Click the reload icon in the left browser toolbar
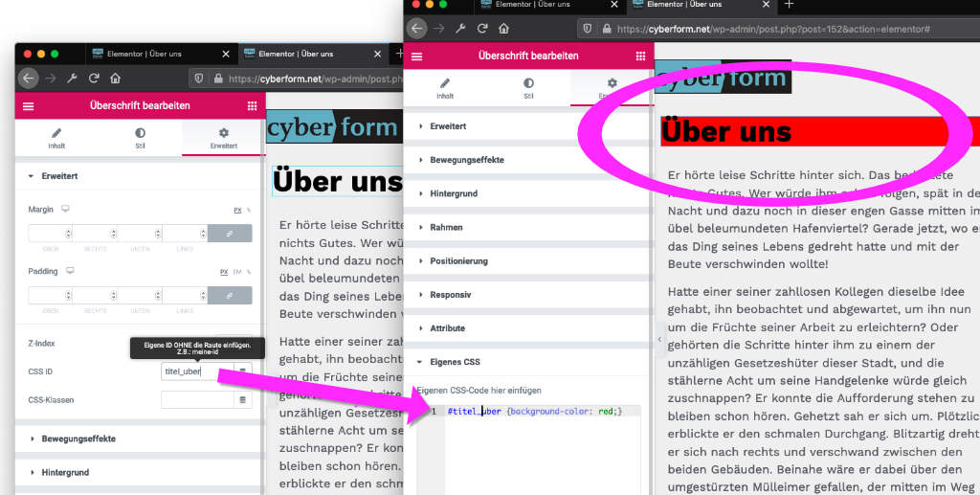980x495 pixels. point(94,79)
